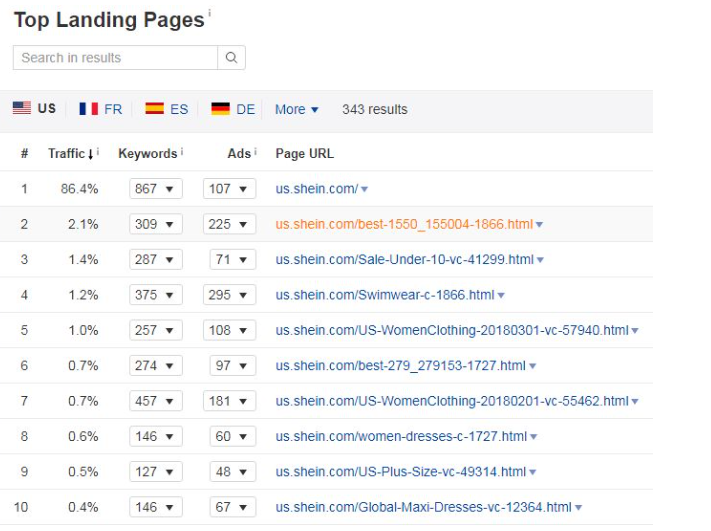Image resolution: width=711 pixels, height=531 pixels.
Task: Expand the 97 ads dropdown
Action: 233,365
